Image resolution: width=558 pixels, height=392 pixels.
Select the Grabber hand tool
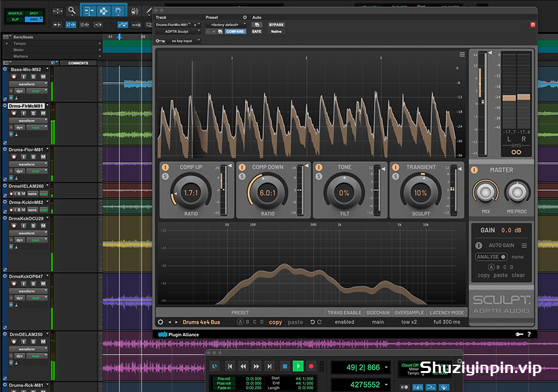pyautogui.click(x=118, y=11)
